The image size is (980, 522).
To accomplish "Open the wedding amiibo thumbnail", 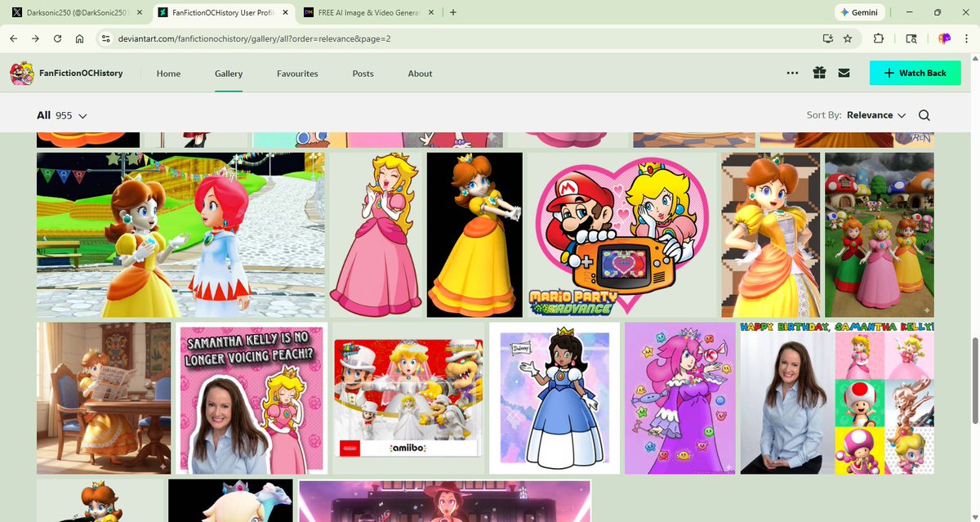I will click(x=408, y=398).
